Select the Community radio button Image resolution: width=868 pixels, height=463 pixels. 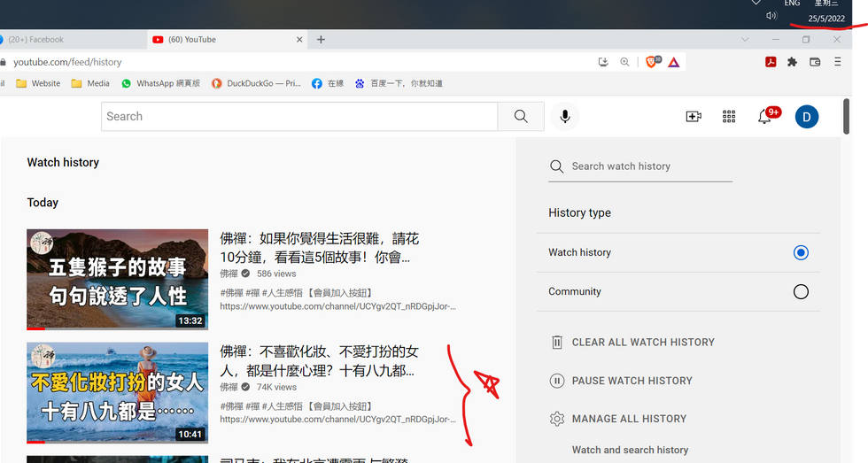click(801, 291)
